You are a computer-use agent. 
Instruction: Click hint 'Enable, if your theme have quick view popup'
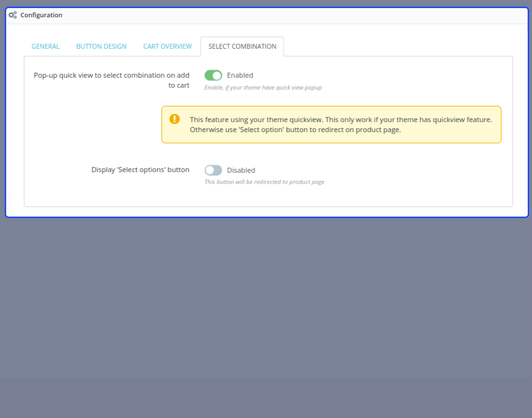pos(263,87)
